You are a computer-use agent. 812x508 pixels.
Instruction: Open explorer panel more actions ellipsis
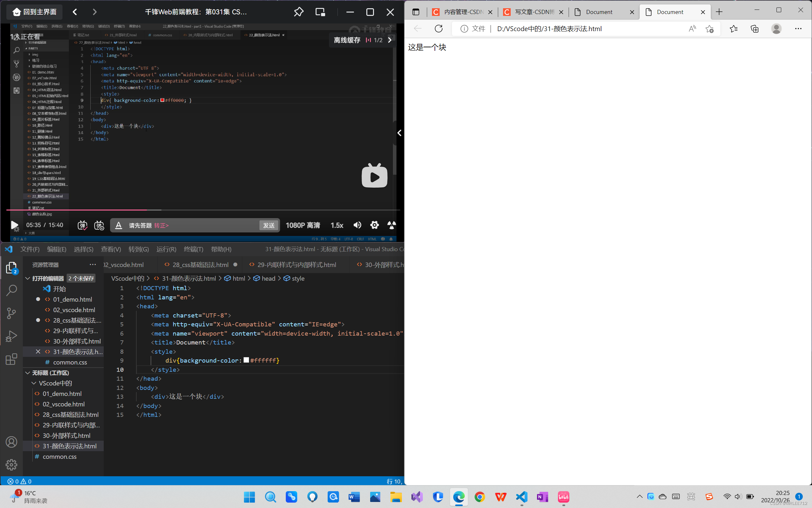[x=93, y=265]
